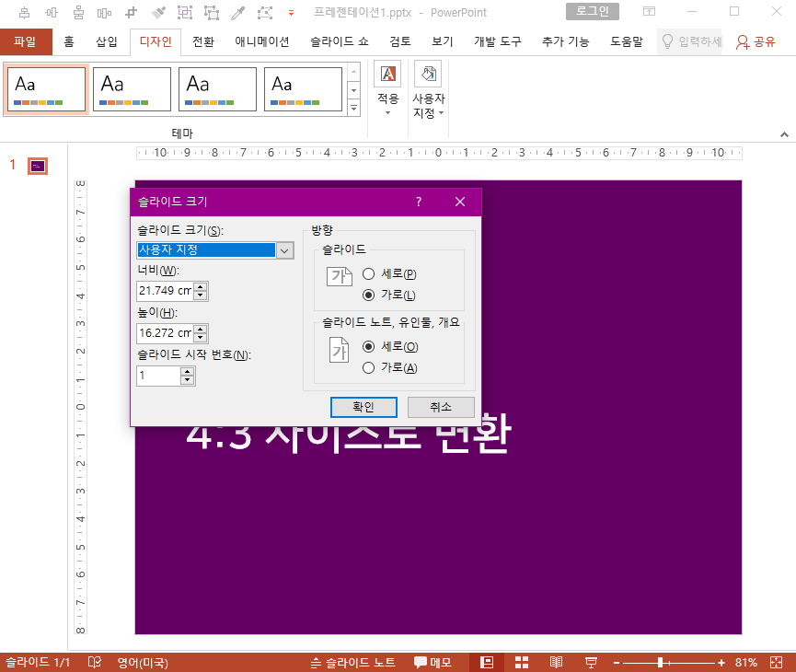Open the 사용자 지정 customize dropdown
Image resolution: width=796 pixels, height=672 pixels.
(429, 90)
